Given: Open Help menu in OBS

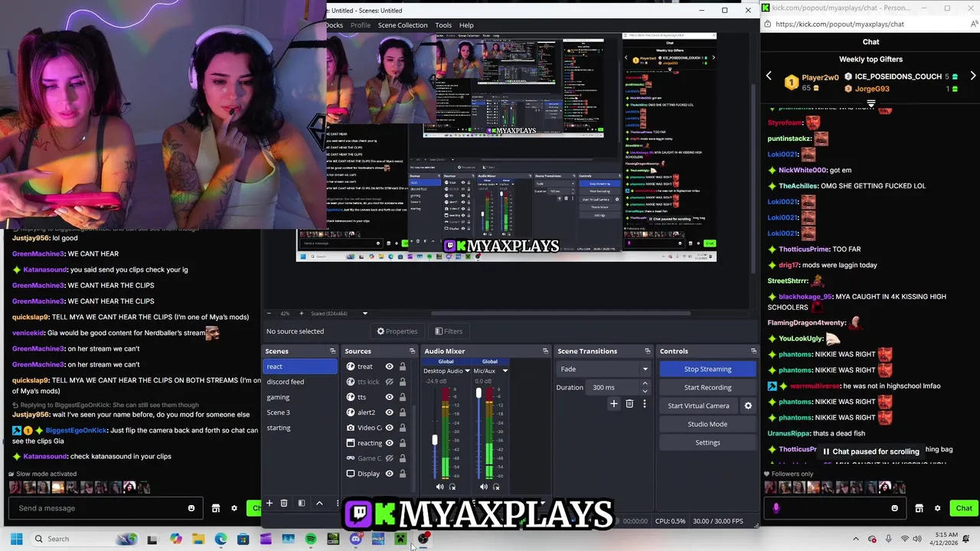Looking at the screenshot, I should click(466, 25).
